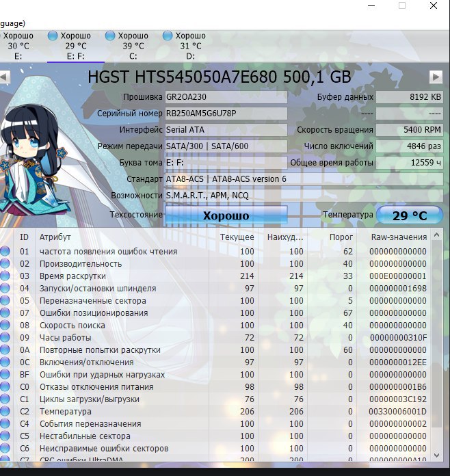Select the C: disk tab at 39 °C
The image size is (450, 476).
click(133, 46)
